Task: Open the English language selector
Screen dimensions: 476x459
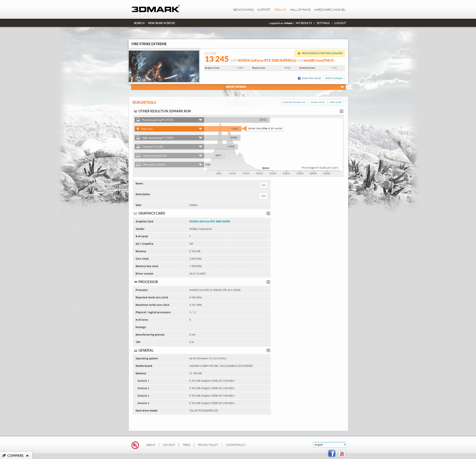Action: [330, 445]
